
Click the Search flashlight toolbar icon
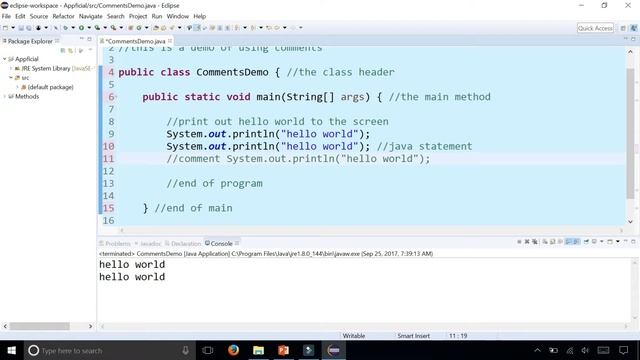click(x=172, y=28)
